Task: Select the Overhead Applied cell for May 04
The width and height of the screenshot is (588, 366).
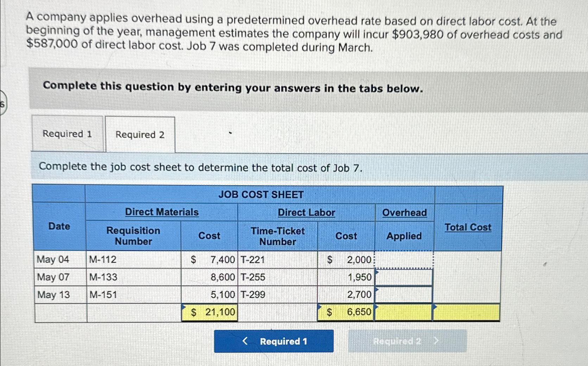Action: 404,260
